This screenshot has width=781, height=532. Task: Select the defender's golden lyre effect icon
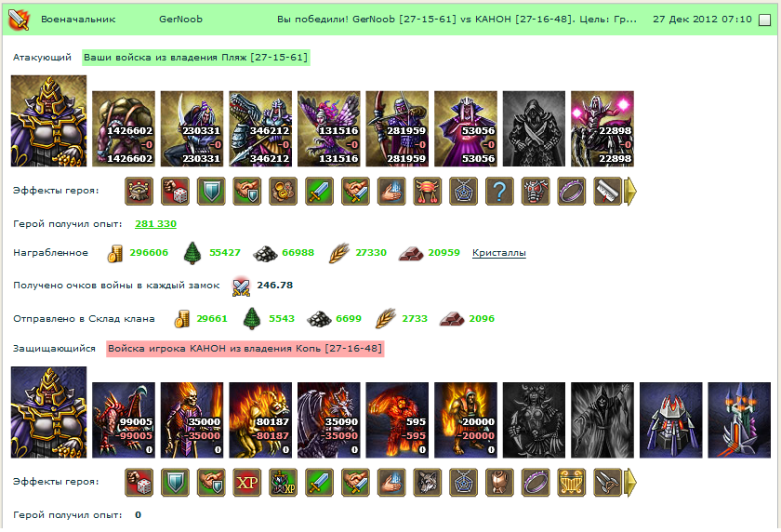pos(571,482)
